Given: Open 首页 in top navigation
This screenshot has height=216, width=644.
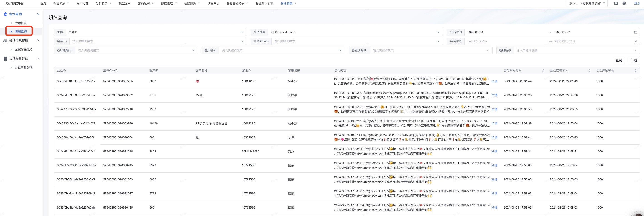Looking at the screenshot, I should click(x=43, y=3).
